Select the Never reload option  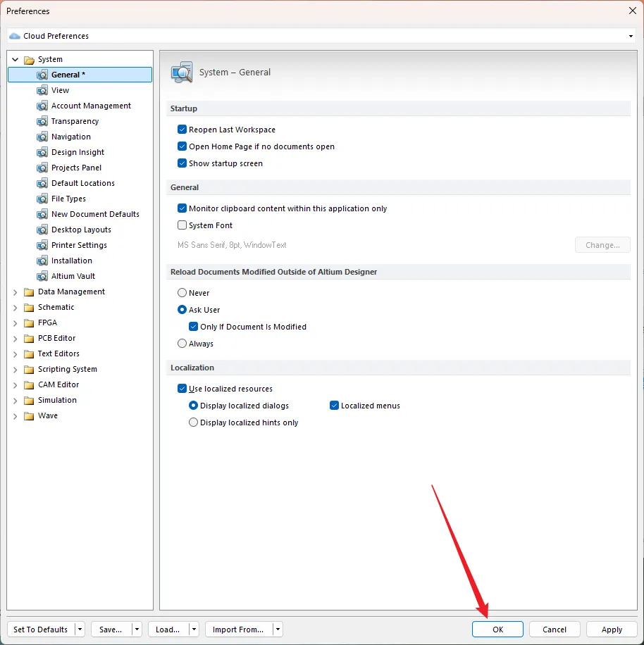pyautogui.click(x=182, y=293)
